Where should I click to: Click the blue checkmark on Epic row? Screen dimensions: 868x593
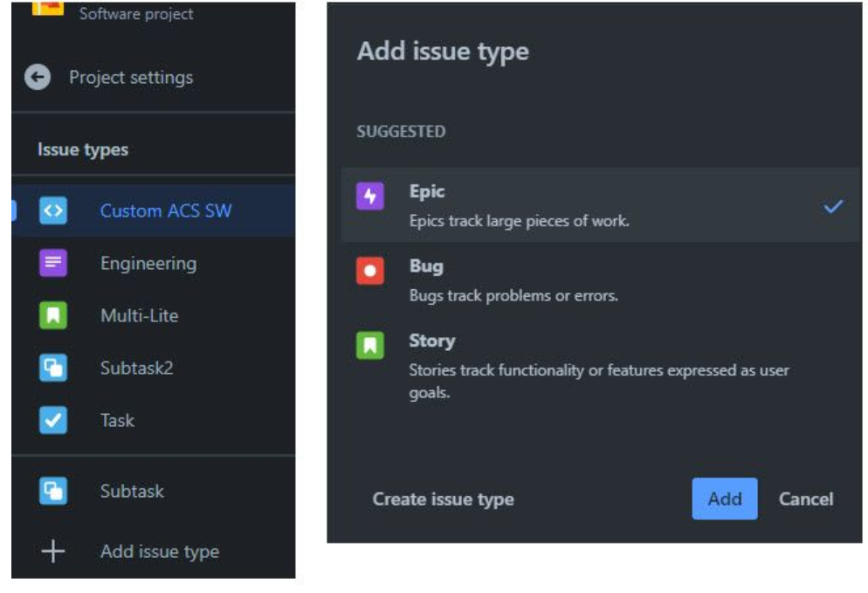pos(833,206)
